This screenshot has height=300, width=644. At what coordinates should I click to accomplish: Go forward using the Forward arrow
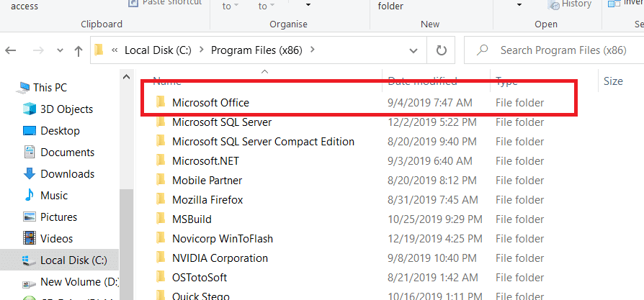[38, 50]
